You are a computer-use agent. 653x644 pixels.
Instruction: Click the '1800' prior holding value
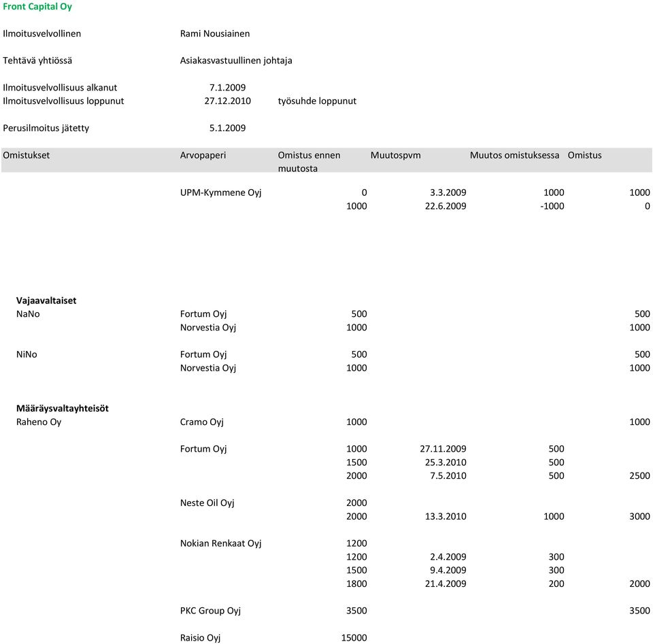tap(356, 583)
